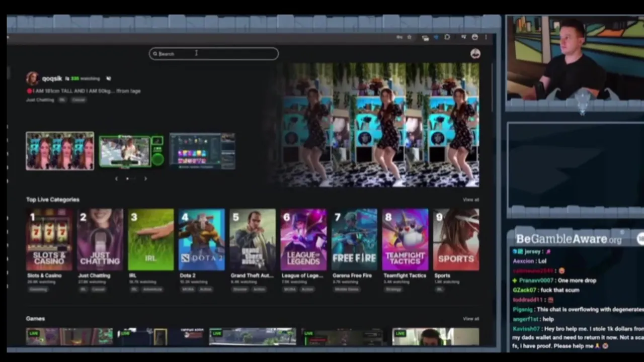This screenshot has height=362, width=644.
Task: Open the browser extensions puzzle icon
Action: coord(447,37)
